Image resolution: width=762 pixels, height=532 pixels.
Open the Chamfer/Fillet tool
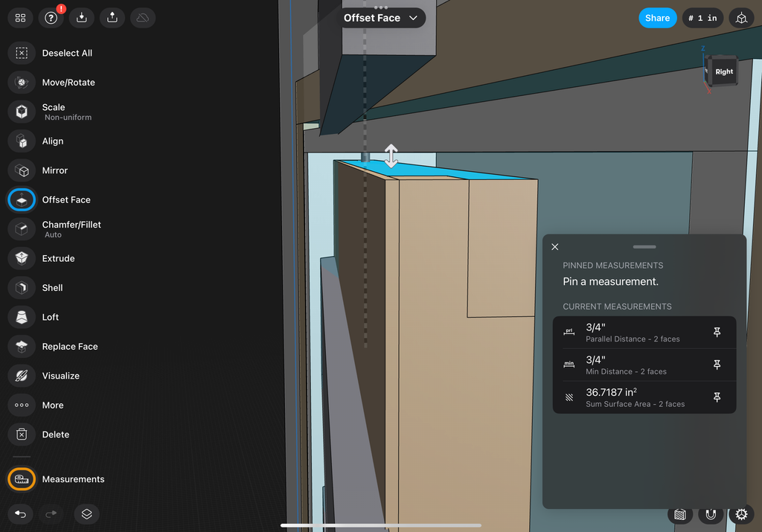coord(22,229)
